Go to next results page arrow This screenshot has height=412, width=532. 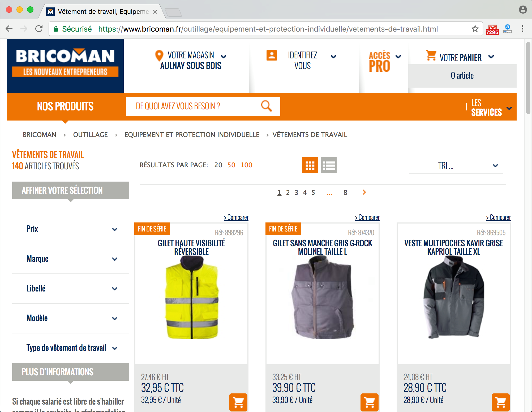tap(364, 192)
